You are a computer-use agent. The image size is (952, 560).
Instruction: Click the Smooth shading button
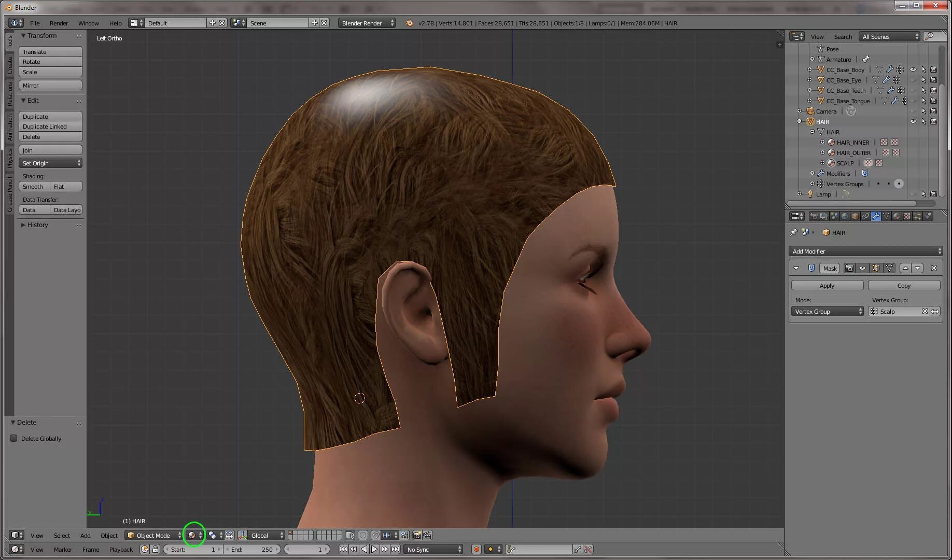33,186
